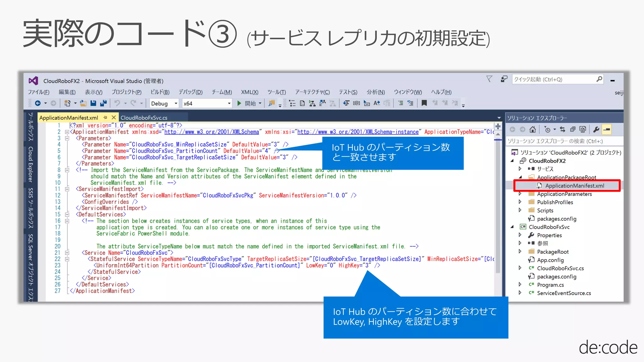Viewport: 644px width, 362px height.
Task: Click the Redo arrow icon
Action: (x=133, y=103)
